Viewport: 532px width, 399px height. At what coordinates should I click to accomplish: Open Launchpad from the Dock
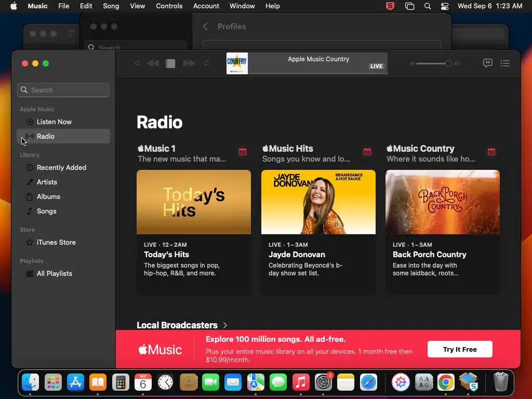(x=53, y=382)
